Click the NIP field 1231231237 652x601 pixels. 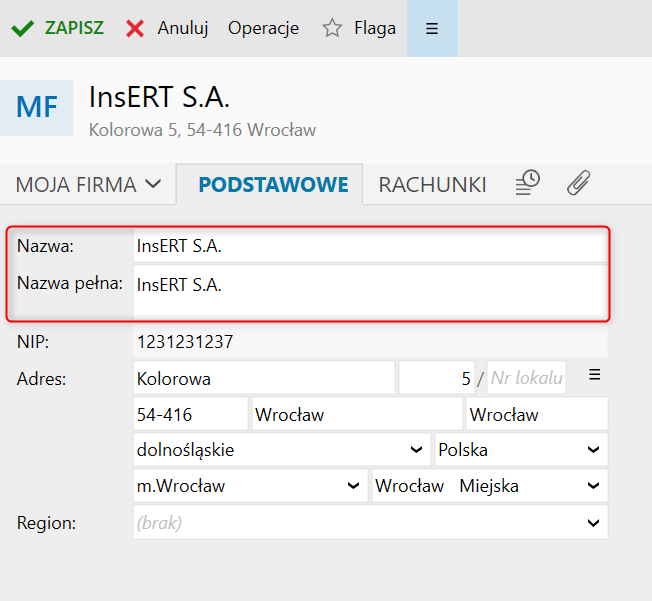point(370,341)
